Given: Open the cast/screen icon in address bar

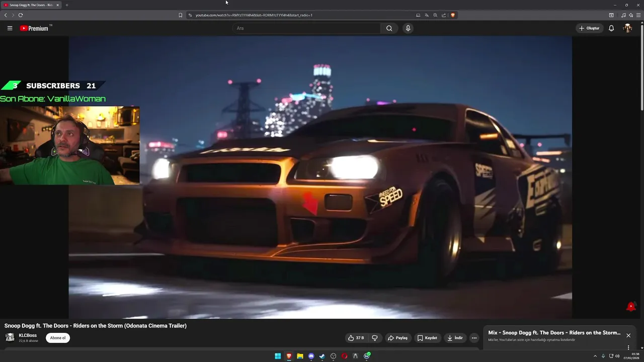Looking at the screenshot, I should tap(418, 15).
